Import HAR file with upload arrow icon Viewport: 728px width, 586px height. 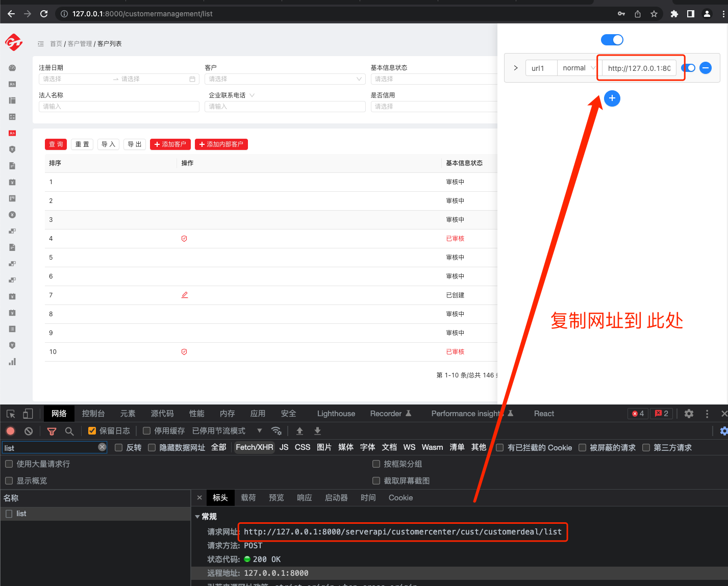(x=299, y=431)
